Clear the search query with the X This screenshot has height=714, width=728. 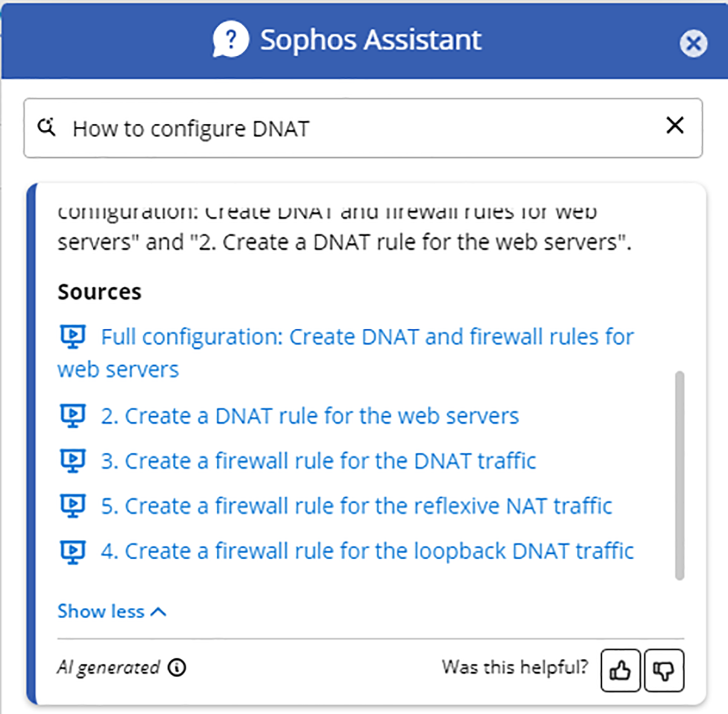pyautogui.click(x=675, y=126)
